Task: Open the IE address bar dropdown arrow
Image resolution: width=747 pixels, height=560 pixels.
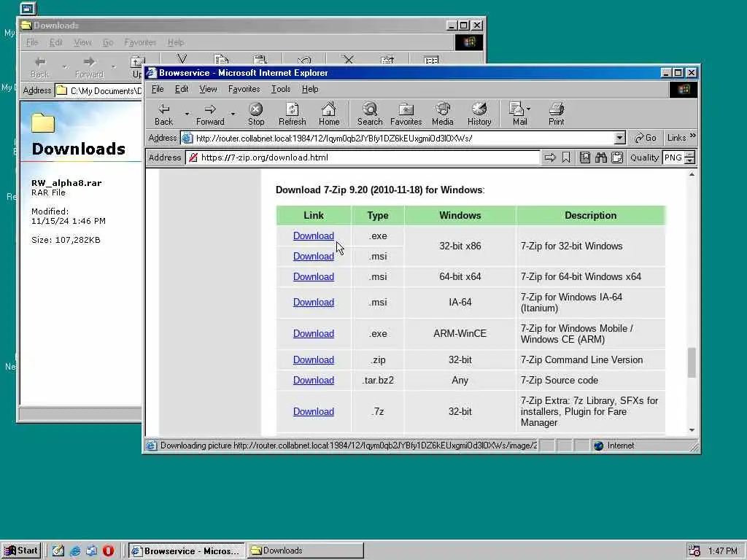Action: pos(619,138)
